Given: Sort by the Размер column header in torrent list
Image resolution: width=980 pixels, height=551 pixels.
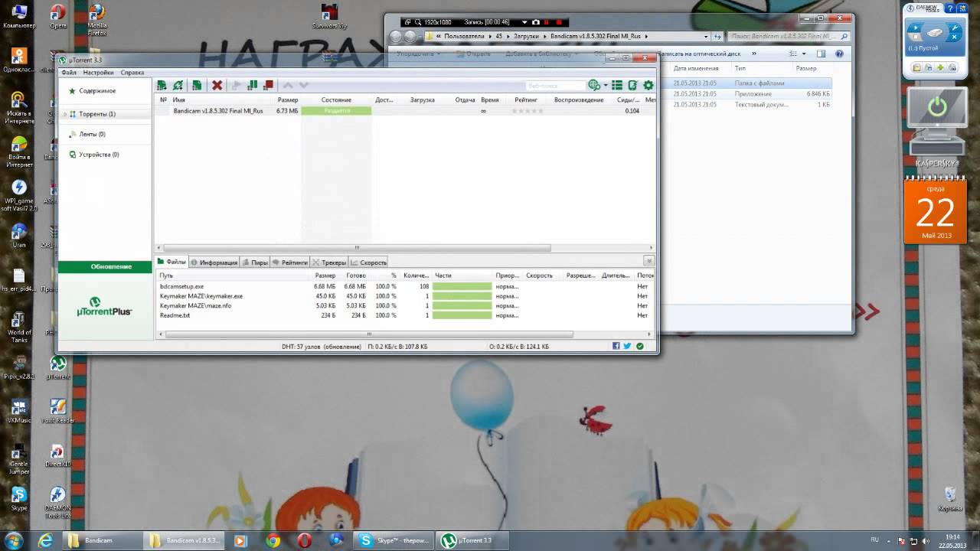Looking at the screenshot, I should pos(288,100).
